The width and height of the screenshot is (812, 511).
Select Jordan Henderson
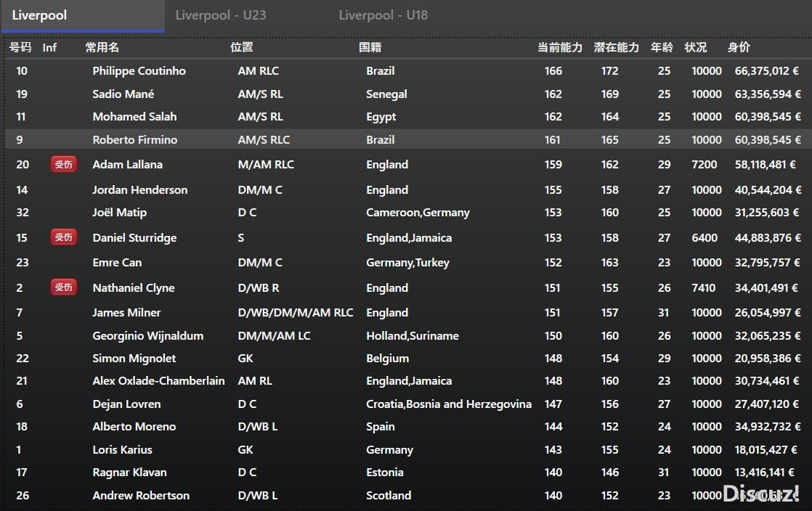[140, 190]
